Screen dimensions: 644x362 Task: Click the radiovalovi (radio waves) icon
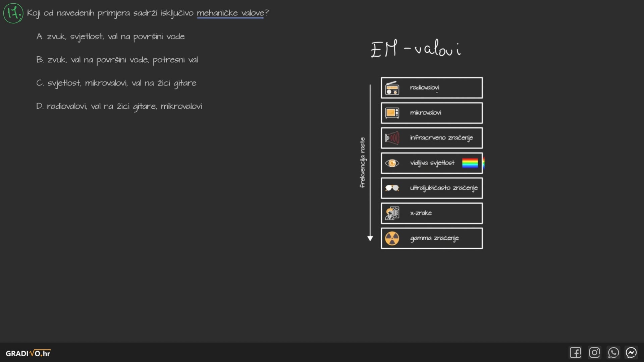click(391, 87)
